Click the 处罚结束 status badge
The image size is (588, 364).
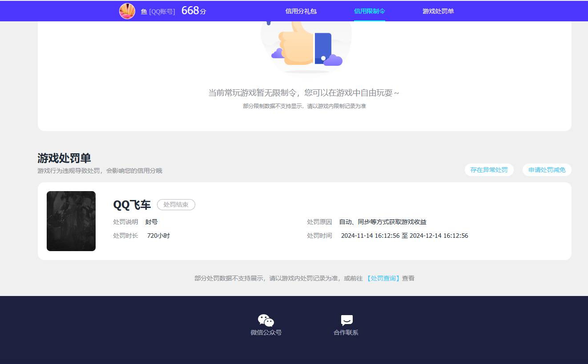[x=176, y=205]
